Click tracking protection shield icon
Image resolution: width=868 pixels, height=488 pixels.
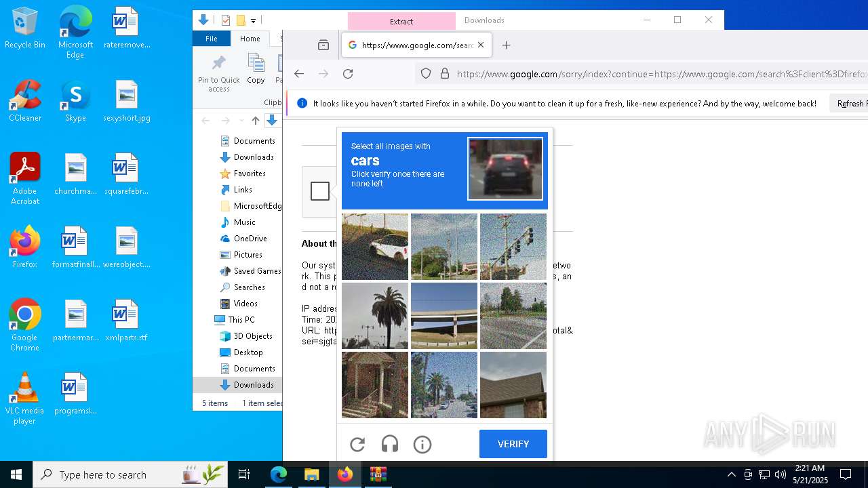pos(426,74)
